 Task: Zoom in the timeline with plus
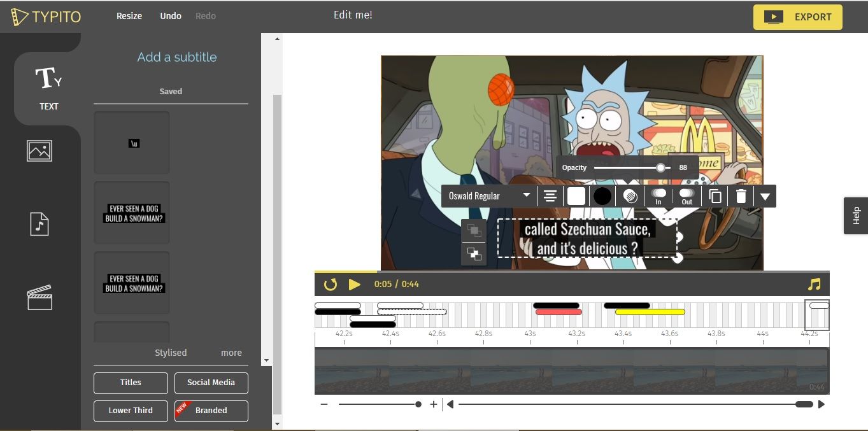(x=434, y=404)
